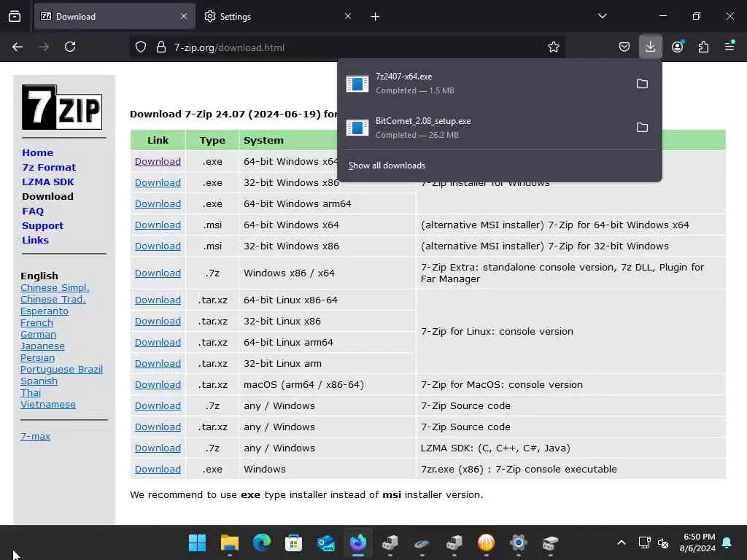The image size is (747, 560).
Task: Close the Download tab
Action: (x=184, y=16)
